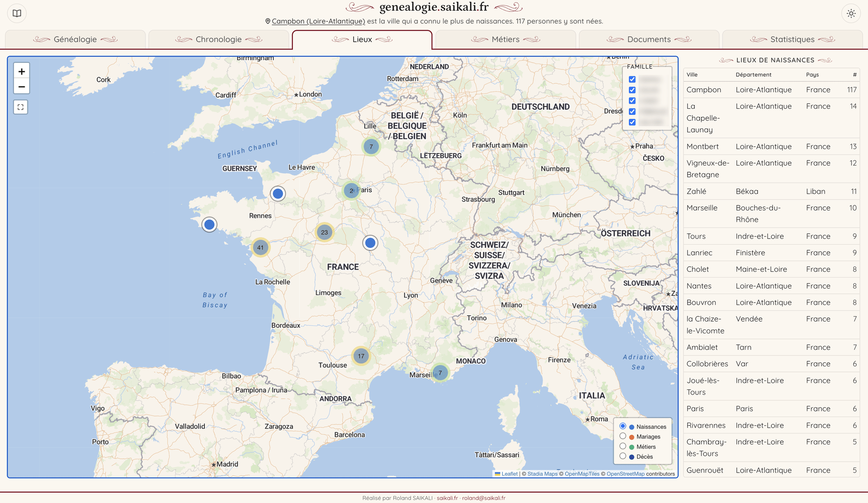868x503 pixels.
Task: Click the Campbon row in birth places
Action: [x=771, y=90]
